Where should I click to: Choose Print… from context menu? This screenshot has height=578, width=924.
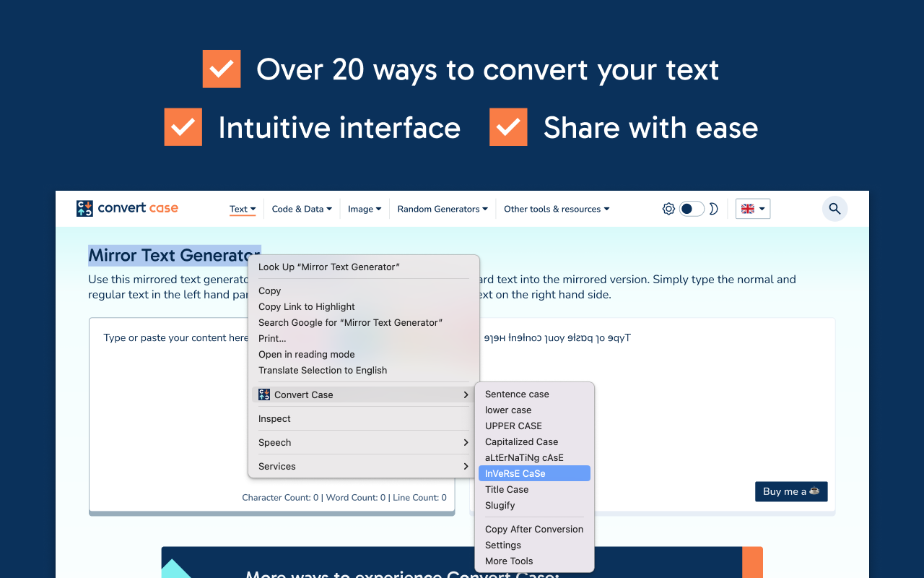tap(364, 338)
